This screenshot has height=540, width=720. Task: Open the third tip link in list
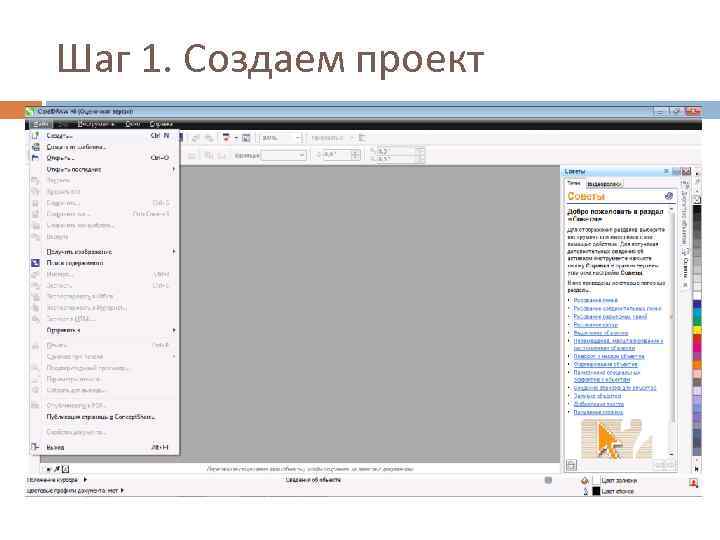[610, 317]
